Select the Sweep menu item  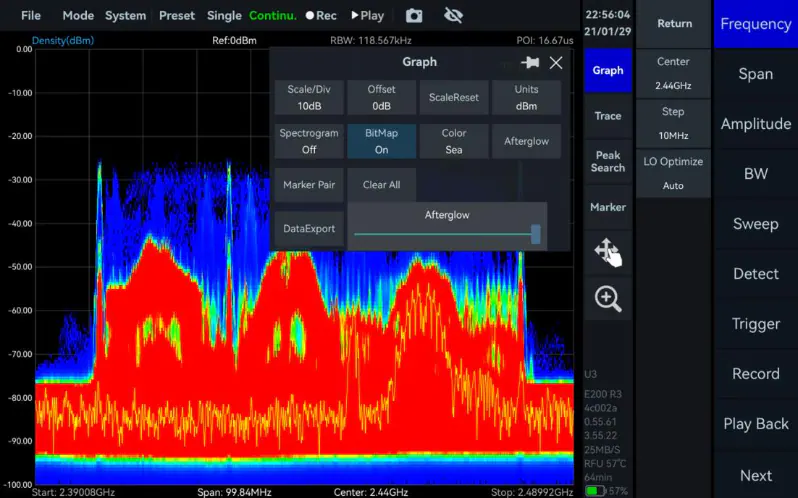click(x=756, y=224)
